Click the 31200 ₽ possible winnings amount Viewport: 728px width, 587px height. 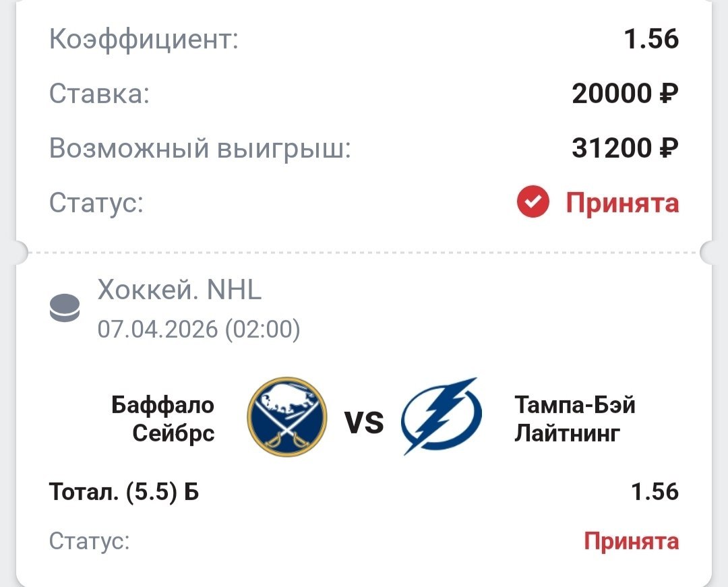[x=625, y=148]
